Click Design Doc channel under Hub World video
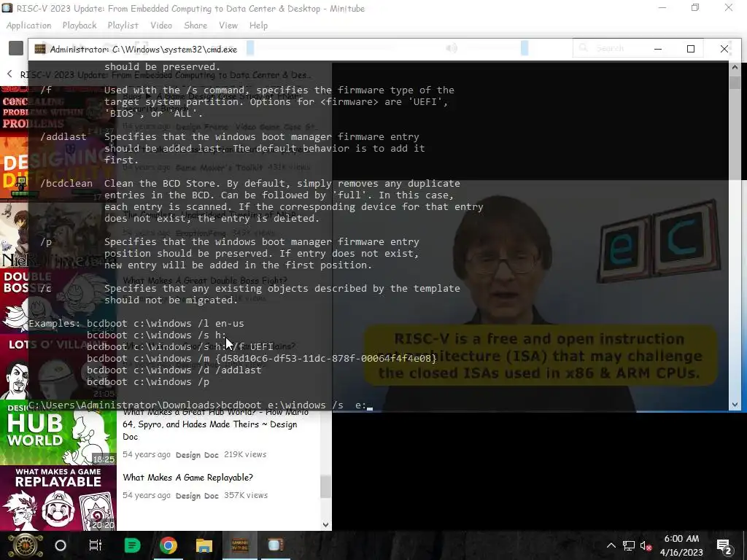 click(x=197, y=455)
